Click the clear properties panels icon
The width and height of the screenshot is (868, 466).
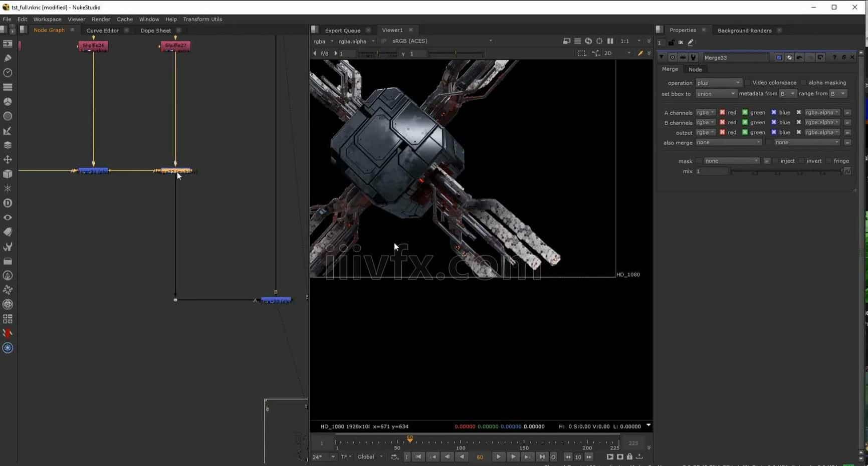pos(681,43)
